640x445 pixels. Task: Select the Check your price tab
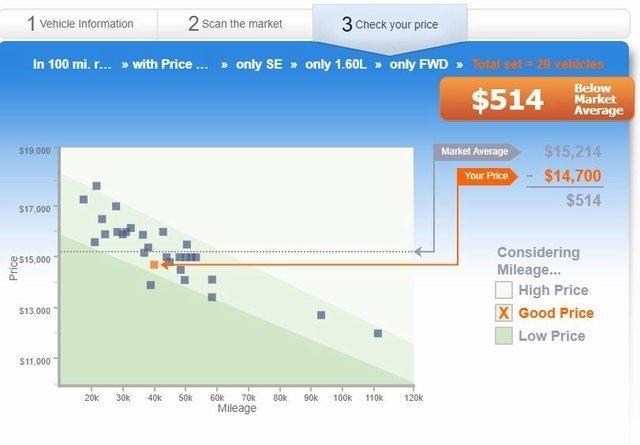point(389,24)
